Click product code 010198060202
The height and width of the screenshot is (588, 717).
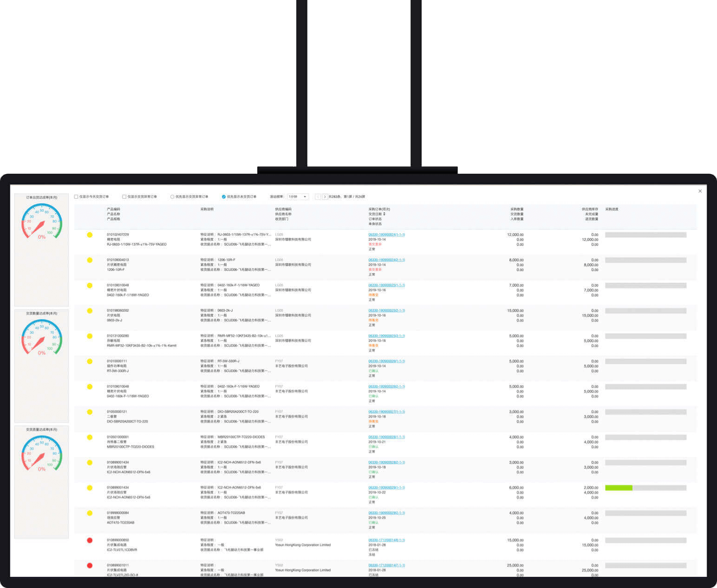coord(118,311)
